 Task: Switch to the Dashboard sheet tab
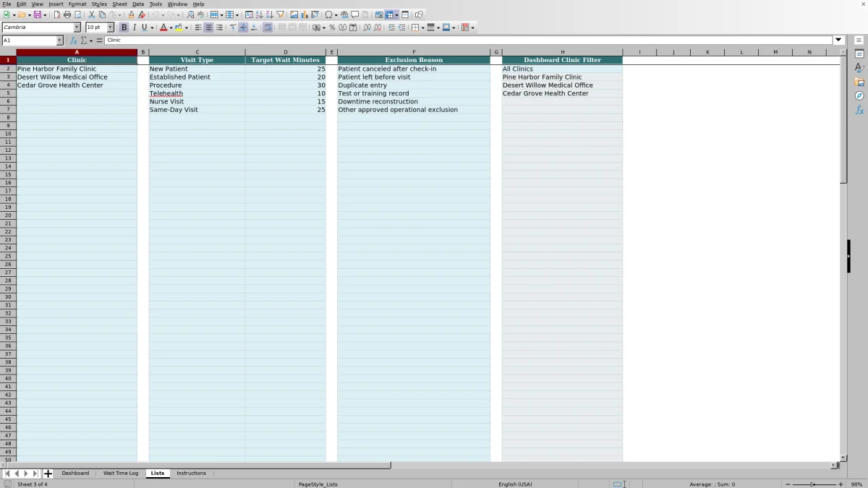coord(75,474)
